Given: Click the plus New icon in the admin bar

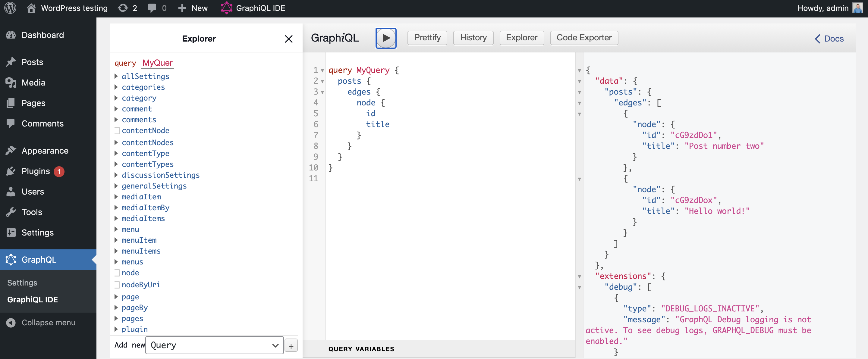Looking at the screenshot, I should 182,8.
